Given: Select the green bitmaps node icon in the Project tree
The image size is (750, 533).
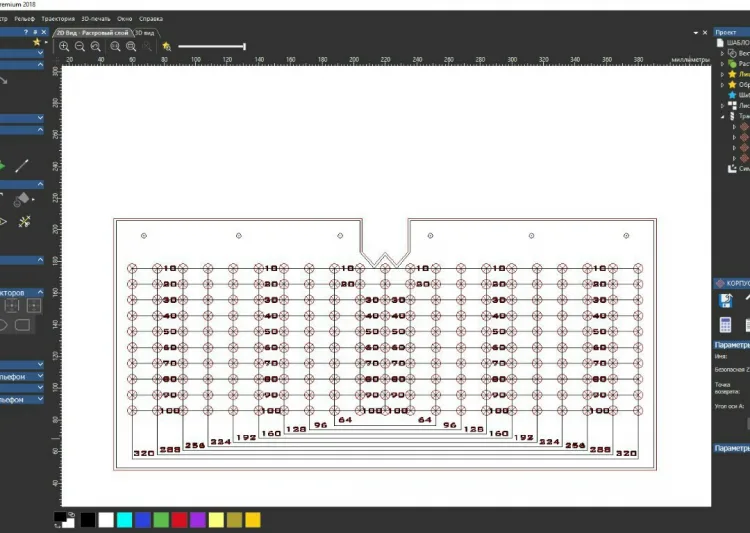Looking at the screenshot, I should click(x=732, y=64).
